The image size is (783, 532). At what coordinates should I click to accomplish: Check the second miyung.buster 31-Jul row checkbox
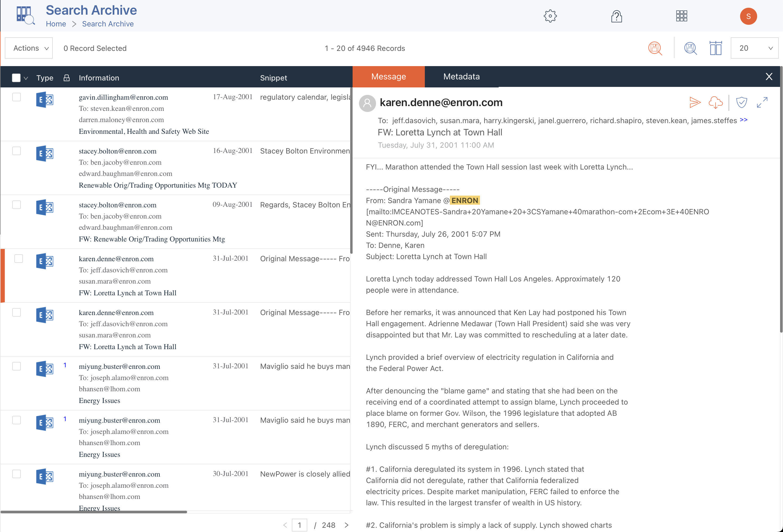point(17,420)
